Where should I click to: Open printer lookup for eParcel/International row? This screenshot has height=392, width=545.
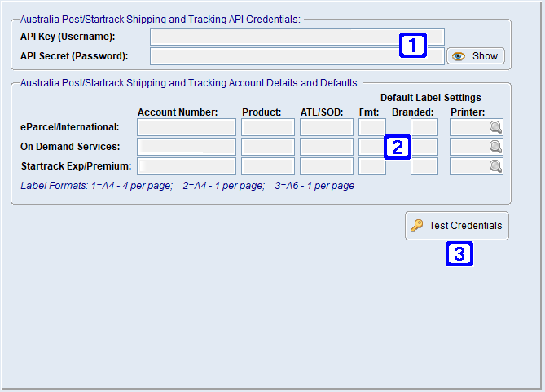coord(495,127)
